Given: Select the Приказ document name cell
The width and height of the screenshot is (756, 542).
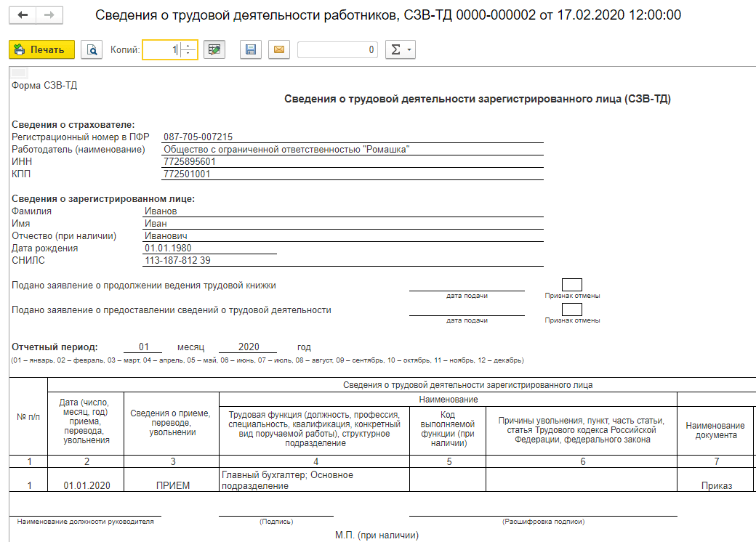Looking at the screenshot, I should tap(716, 480).
